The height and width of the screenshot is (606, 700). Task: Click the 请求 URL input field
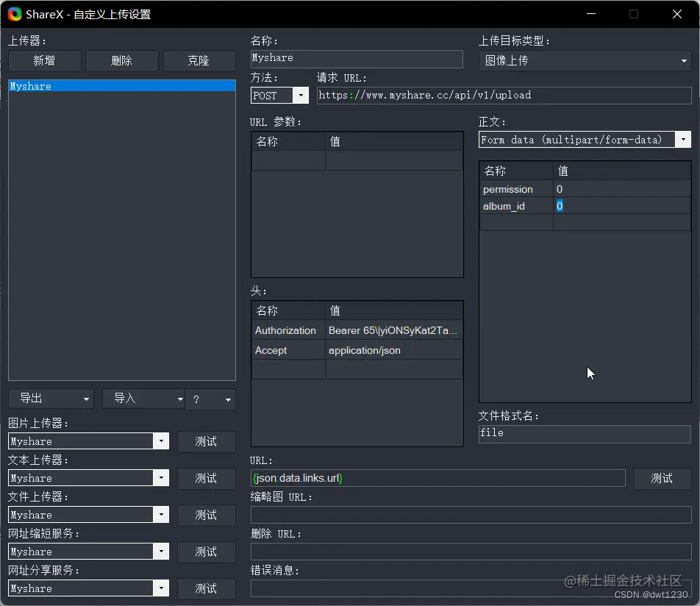(504, 96)
